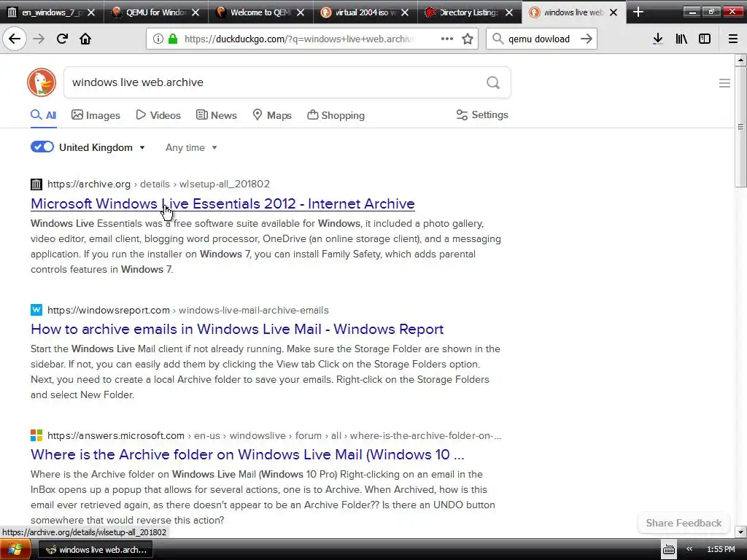Click the Share Feedback button
Screen dimensions: 747x560
click(684, 523)
